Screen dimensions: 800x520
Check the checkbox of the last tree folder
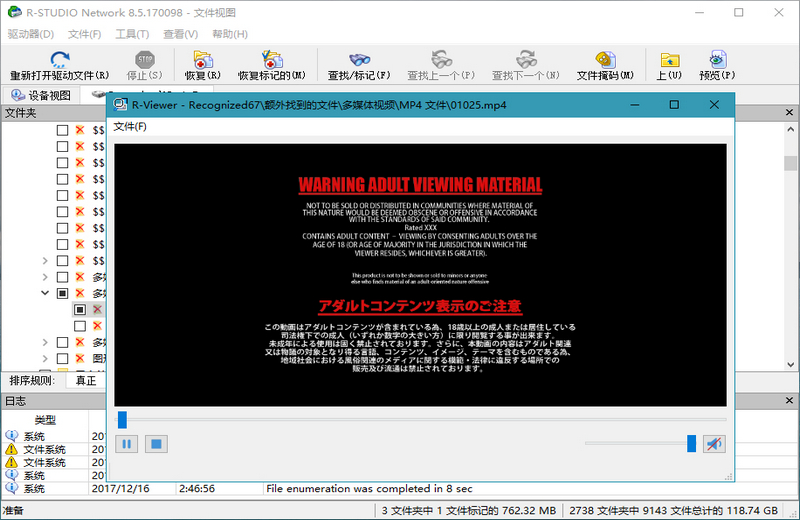pos(62,358)
